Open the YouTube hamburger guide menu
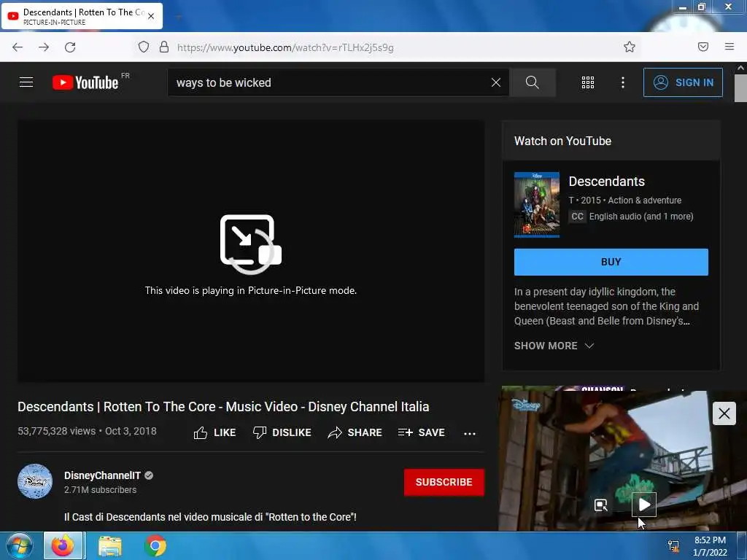The width and height of the screenshot is (747, 560). (x=26, y=82)
